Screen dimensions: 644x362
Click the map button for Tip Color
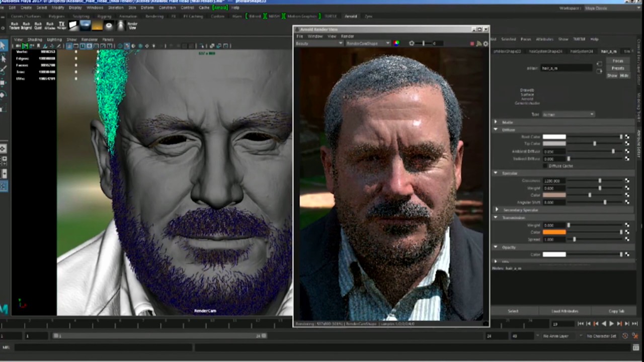pyautogui.click(x=627, y=144)
